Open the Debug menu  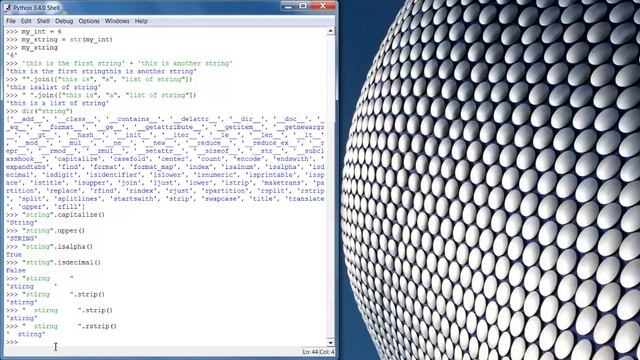click(x=64, y=21)
